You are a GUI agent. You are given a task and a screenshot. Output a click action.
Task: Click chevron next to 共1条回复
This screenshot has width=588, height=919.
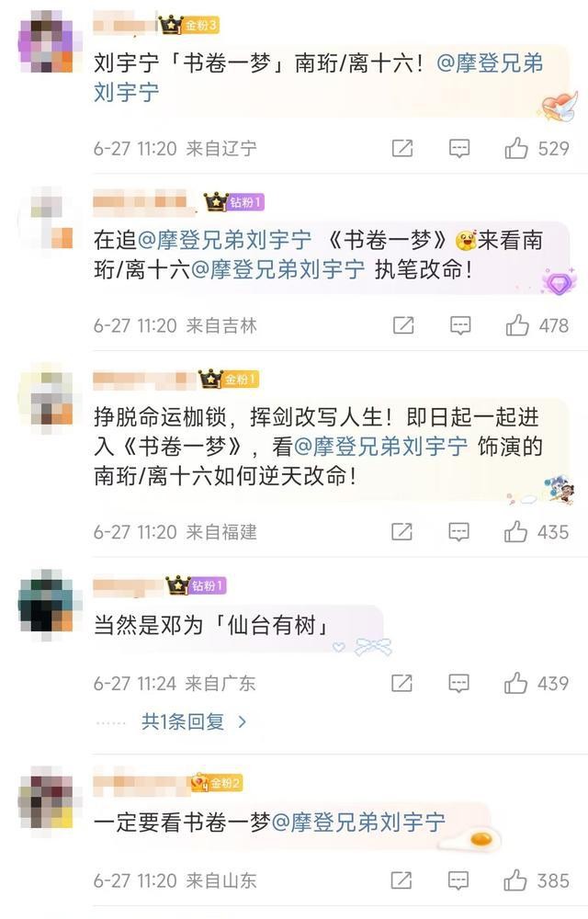click(x=243, y=722)
